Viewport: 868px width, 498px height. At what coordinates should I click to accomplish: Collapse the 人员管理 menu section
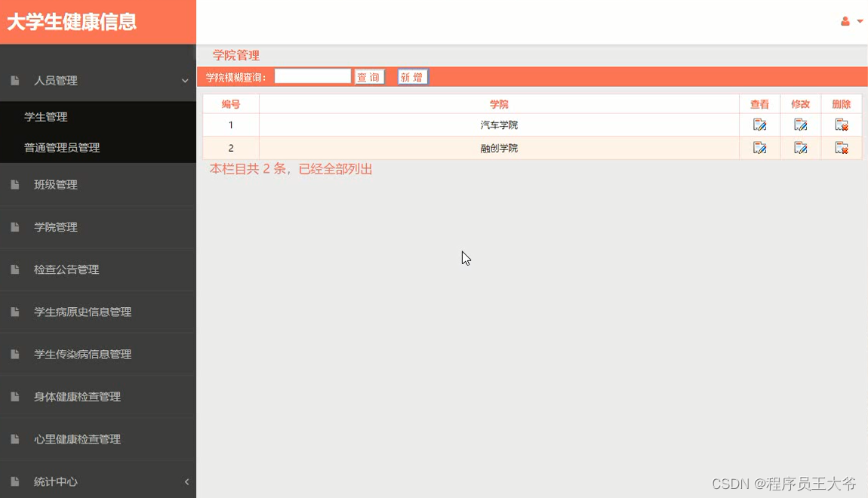point(185,80)
